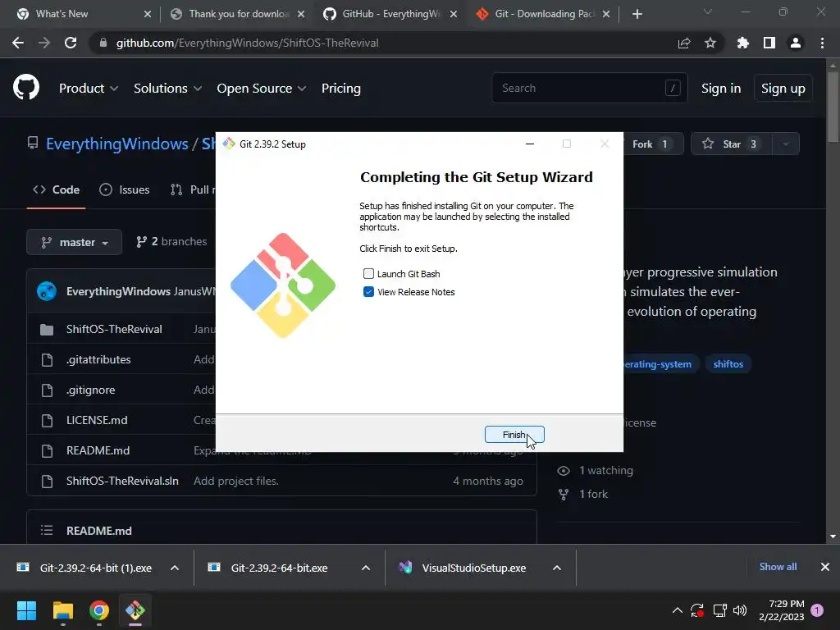
Task: Click the Sign up button
Action: (783, 89)
